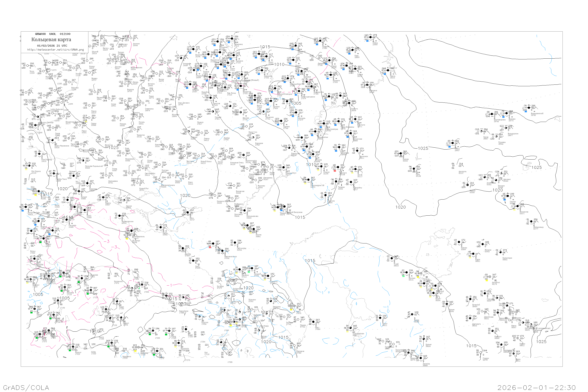The height and width of the screenshot is (392, 588).
Task: Select the QRWA98 UAOL 012100 header code
Action: (53, 34)
